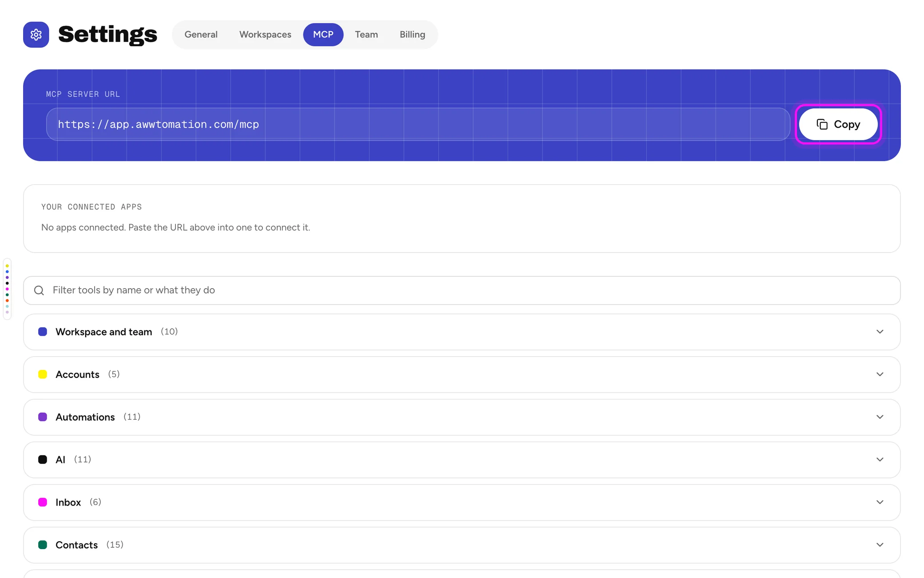Click the green Contacts color swatch
The height and width of the screenshot is (578, 924).
click(43, 545)
